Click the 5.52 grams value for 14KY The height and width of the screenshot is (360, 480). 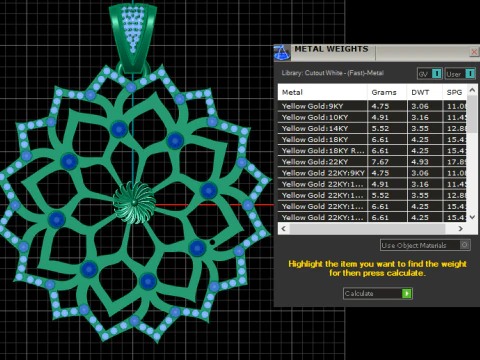[x=380, y=128]
